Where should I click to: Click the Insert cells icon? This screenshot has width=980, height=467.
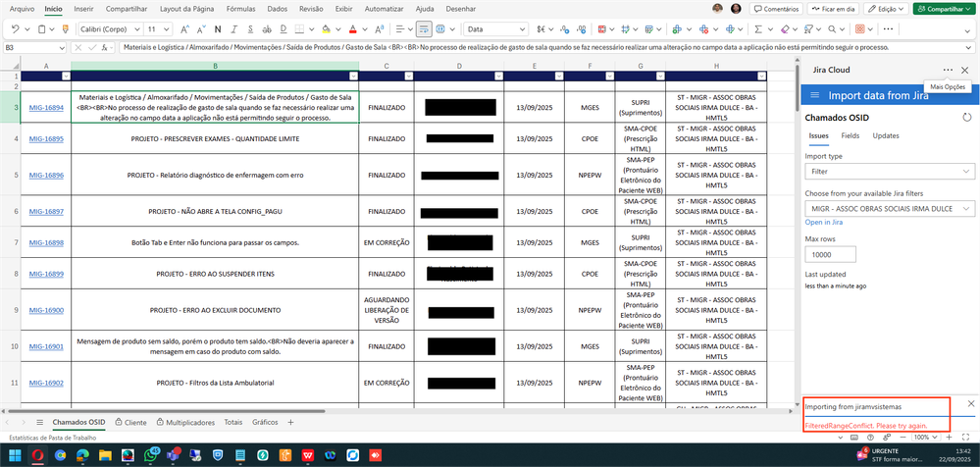pos(676,28)
